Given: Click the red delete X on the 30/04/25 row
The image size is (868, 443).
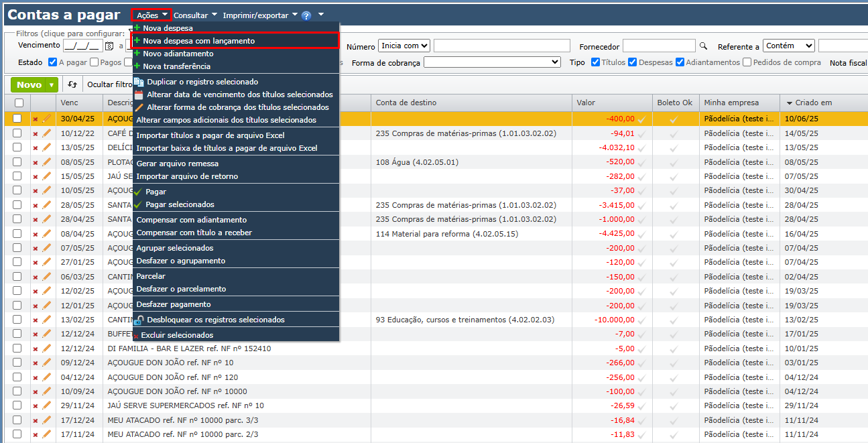Looking at the screenshot, I should (x=36, y=119).
